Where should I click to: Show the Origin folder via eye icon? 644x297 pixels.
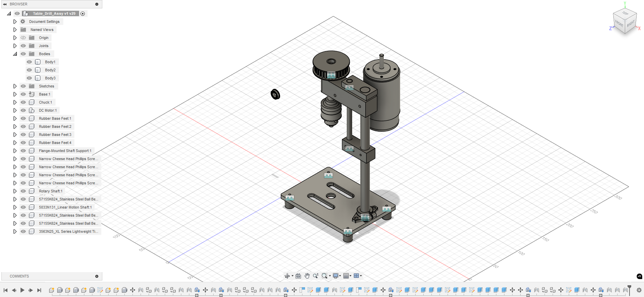point(23,38)
